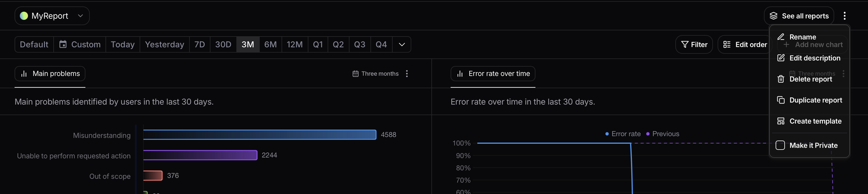This screenshot has height=194, width=868.
Task: Toggle the Previous legend item
Action: [x=663, y=134]
